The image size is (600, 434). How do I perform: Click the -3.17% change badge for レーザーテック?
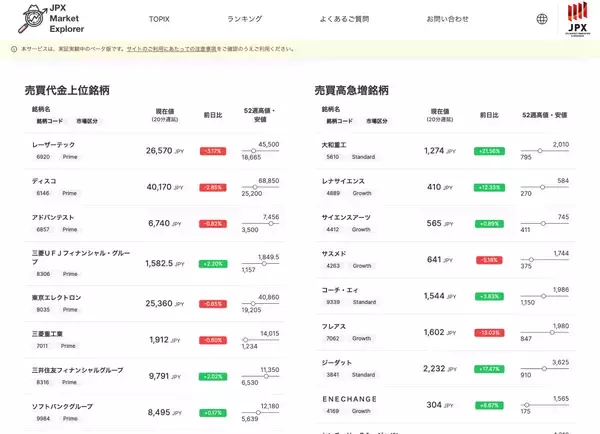[x=213, y=151]
